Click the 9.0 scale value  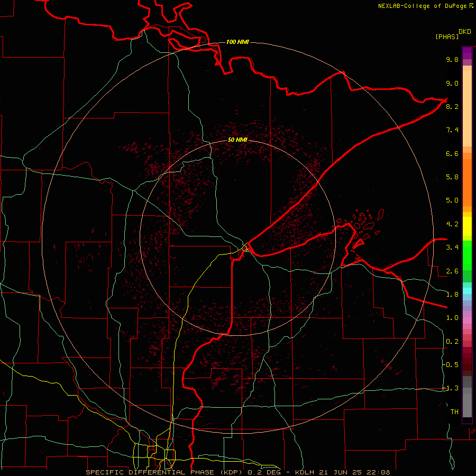452,84
